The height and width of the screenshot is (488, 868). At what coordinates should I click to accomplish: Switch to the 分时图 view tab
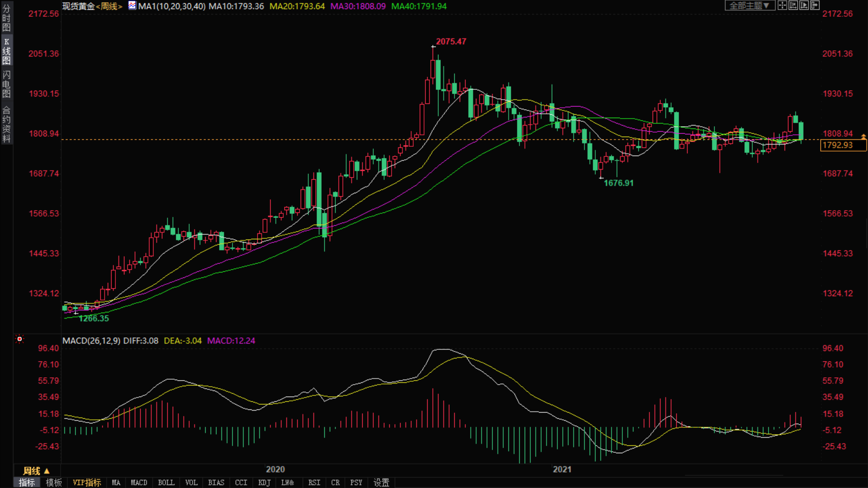click(x=6, y=18)
